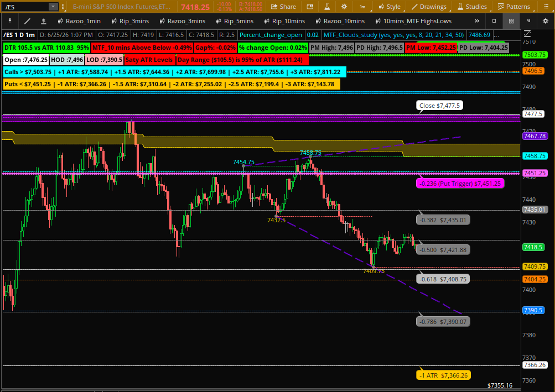Click the small icon left of toolbar gear

528,21
